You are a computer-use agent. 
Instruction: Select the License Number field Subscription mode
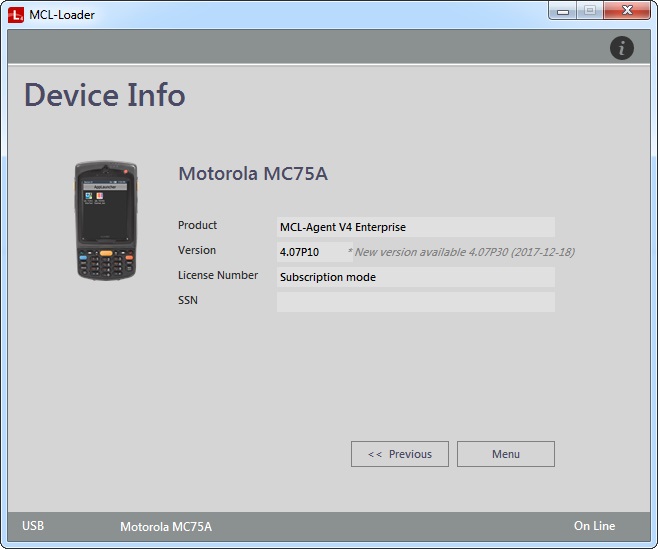(x=415, y=277)
